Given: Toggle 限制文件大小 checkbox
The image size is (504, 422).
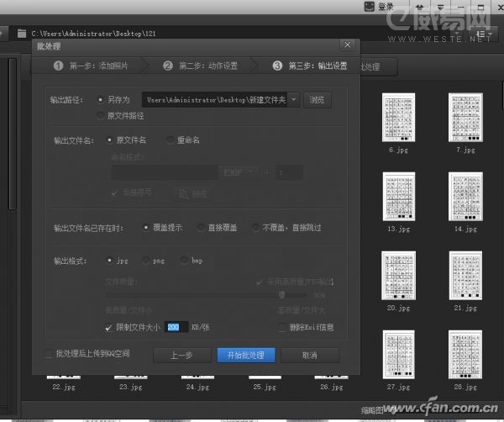Looking at the screenshot, I should tap(109, 327).
